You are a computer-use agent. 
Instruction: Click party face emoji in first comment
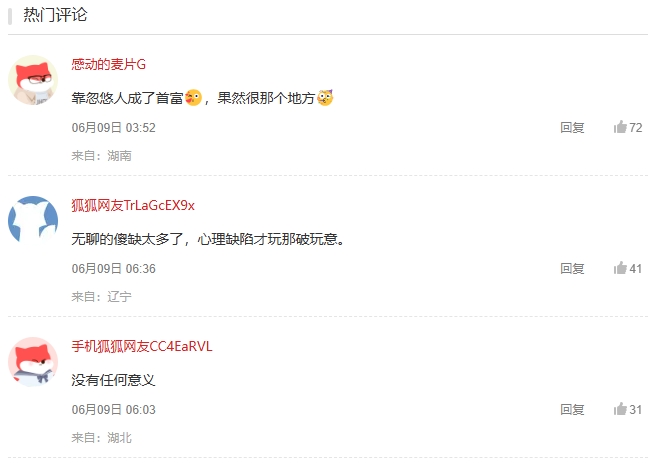pyautogui.click(x=325, y=98)
